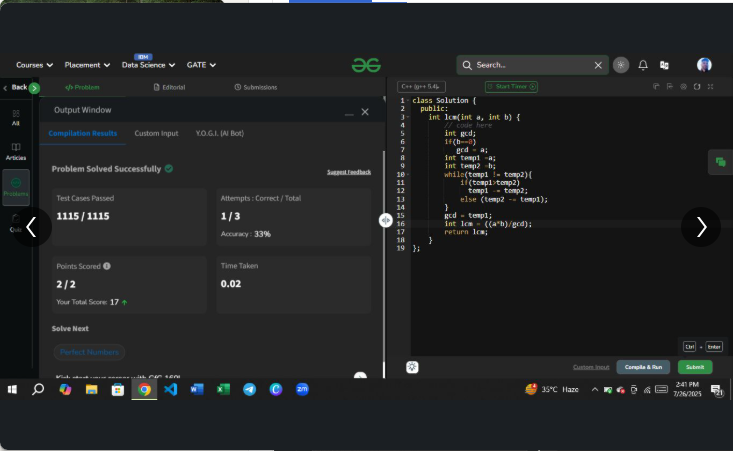Click the GeeksforGeeks logo
The height and width of the screenshot is (451, 733).
(x=366, y=65)
